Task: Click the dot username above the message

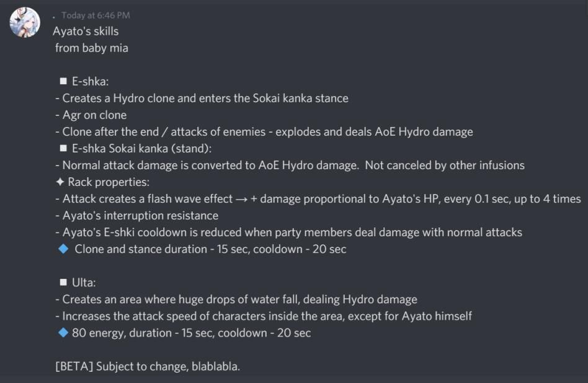Action: click(54, 17)
